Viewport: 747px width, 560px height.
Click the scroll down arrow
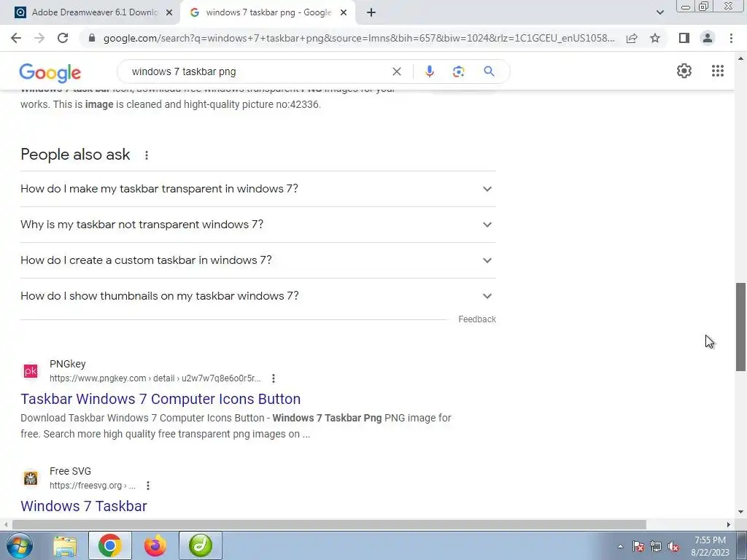click(x=741, y=512)
